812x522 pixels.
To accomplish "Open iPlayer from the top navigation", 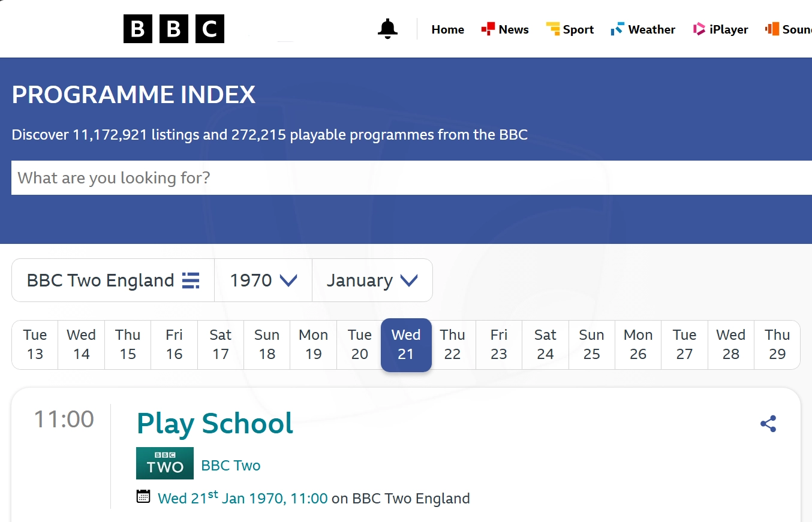I will [x=721, y=29].
